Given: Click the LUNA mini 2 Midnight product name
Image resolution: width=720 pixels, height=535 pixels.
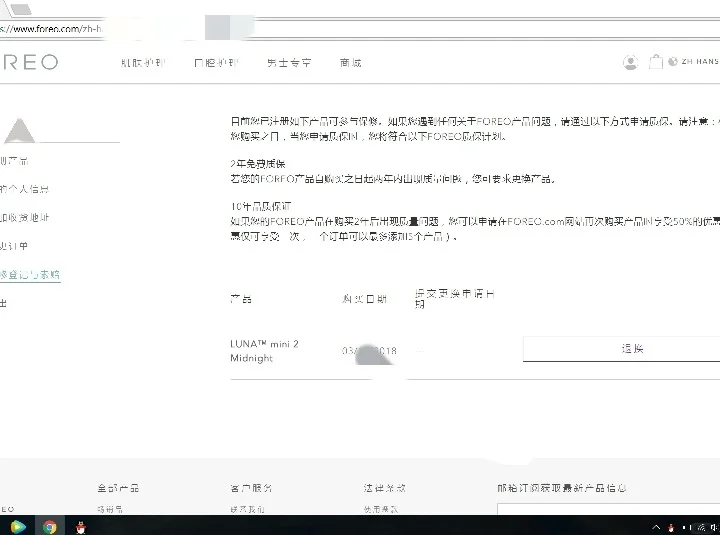Looking at the screenshot, I should [264, 351].
